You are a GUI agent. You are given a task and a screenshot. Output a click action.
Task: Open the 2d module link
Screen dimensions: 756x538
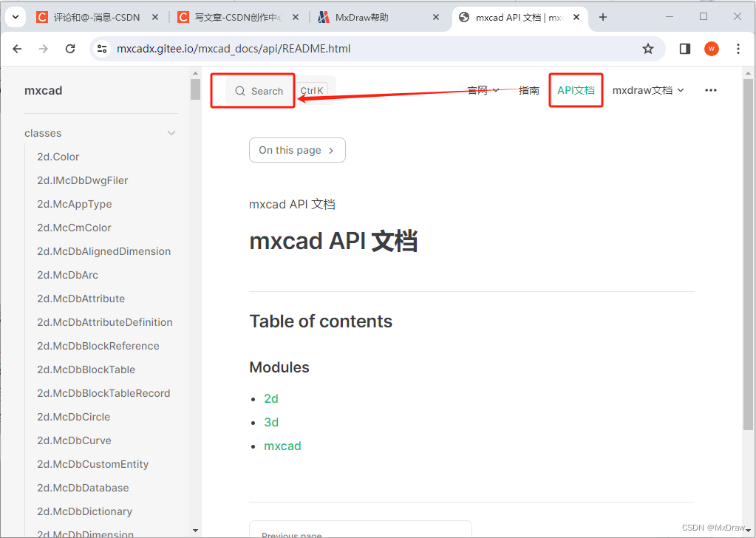point(271,398)
